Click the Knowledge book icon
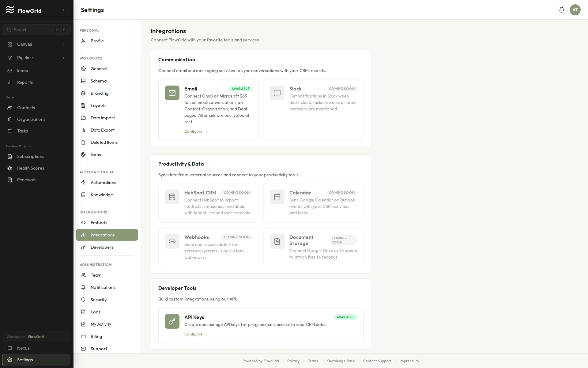The height and width of the screenshot is (368, 588). click(83, 195)
